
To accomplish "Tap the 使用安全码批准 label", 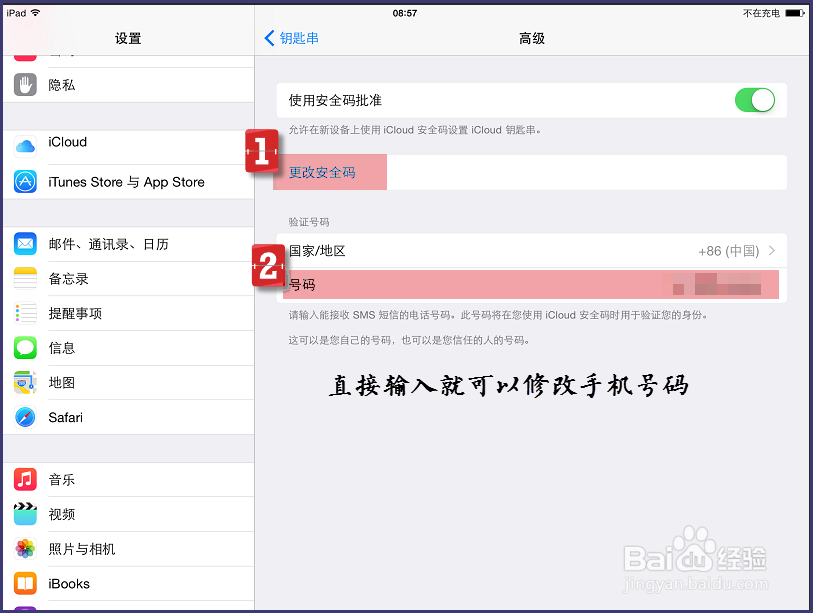I will click(335, 100).
